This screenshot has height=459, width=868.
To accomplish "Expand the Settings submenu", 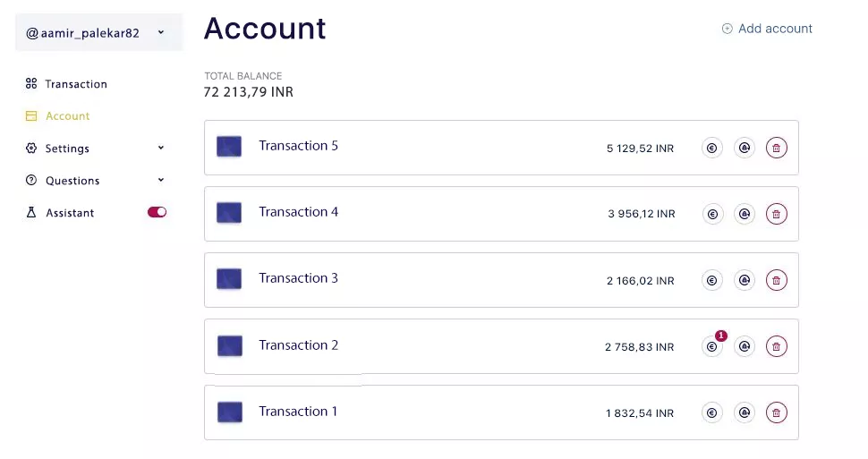I will [x=160, y=149].
